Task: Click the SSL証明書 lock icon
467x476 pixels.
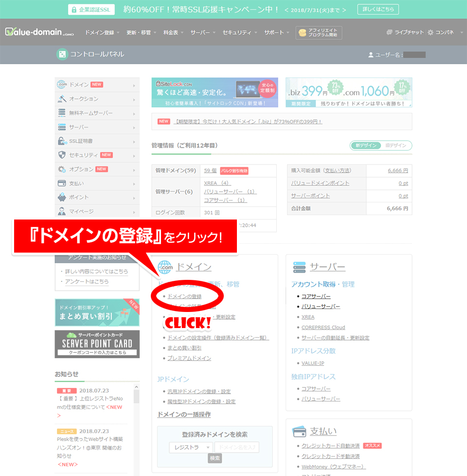Action: click(x=62, y=141)
